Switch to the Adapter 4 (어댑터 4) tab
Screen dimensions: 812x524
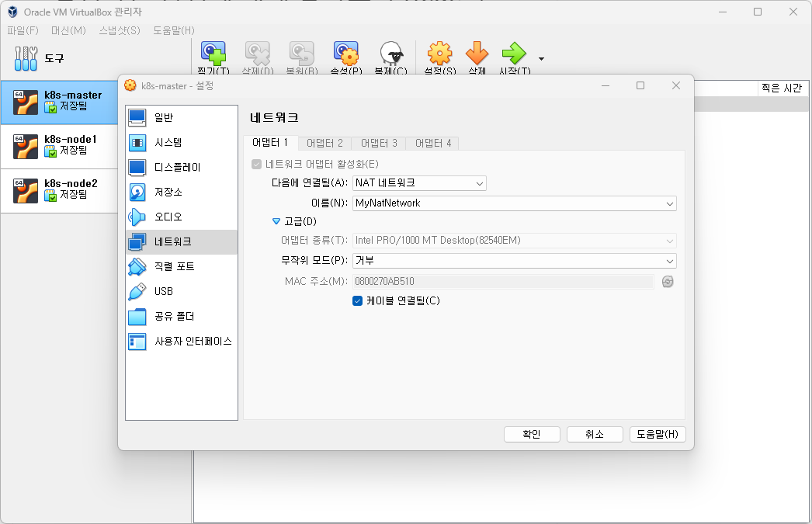point(433,143)
